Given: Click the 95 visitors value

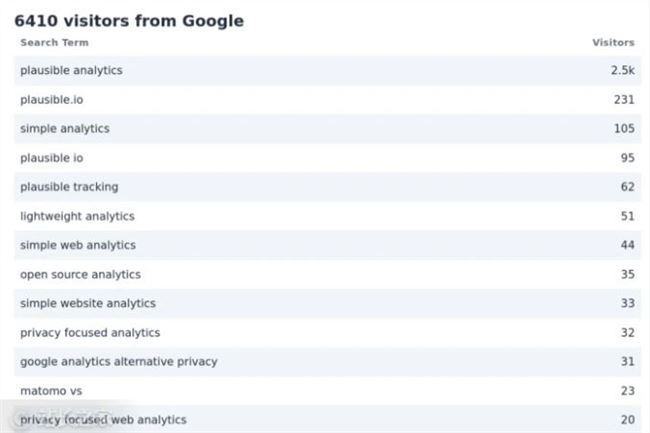Looking at the screenshot, I should point(627,158).
